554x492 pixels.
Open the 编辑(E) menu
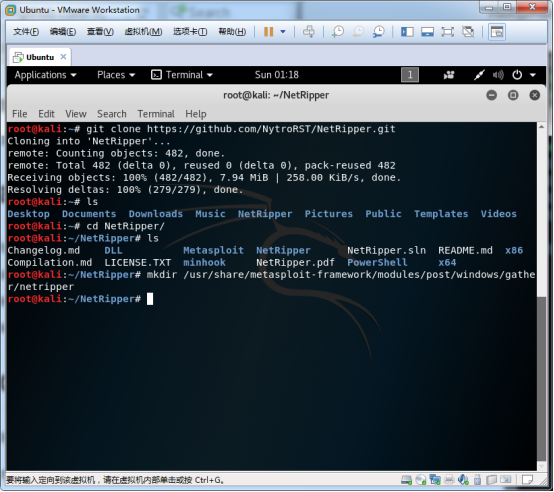63,32
